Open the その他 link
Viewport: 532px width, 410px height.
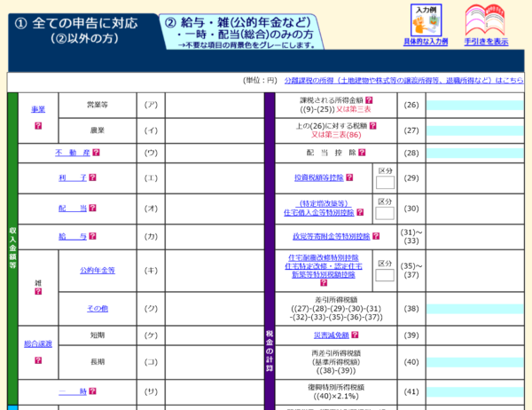[98, 309]
